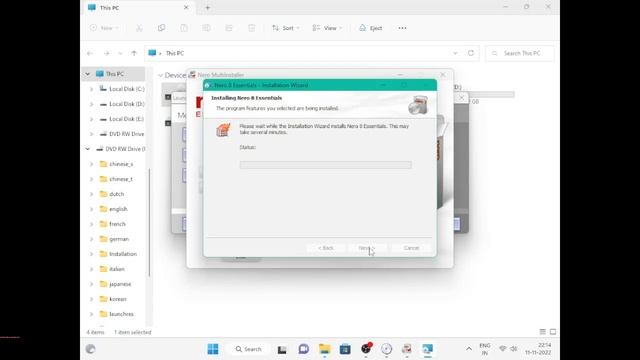Screen dimensions: 640x360
Task: Select the italian folder
Action: (113, 269)
